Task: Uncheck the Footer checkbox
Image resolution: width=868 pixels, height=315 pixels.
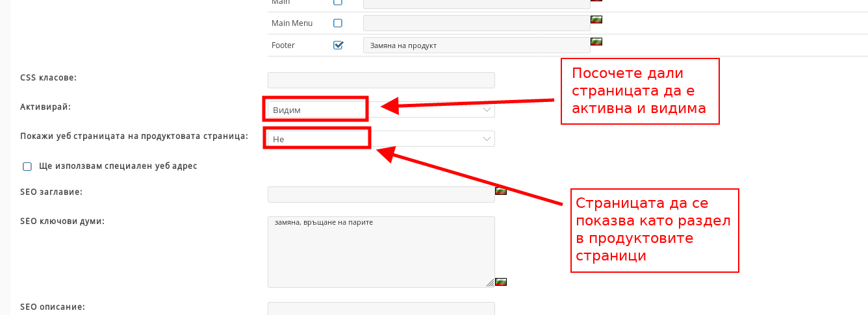Action: (338, 45)
